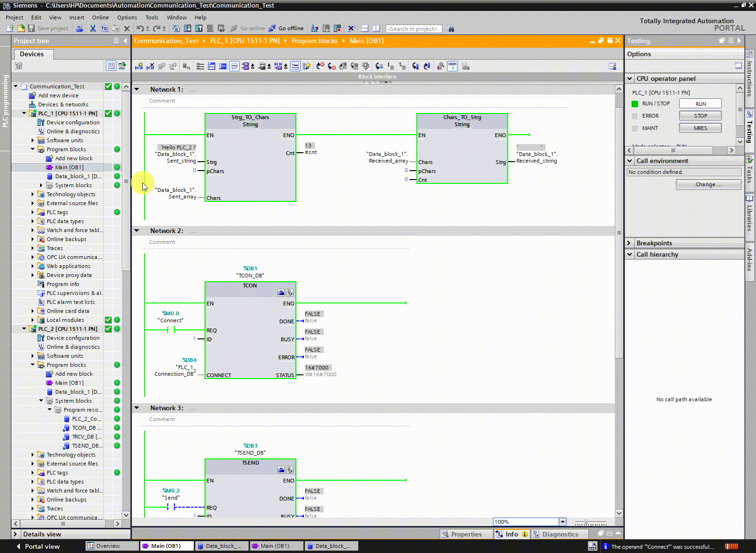The image size is (756, 553).
Task: Click the Start CPU icon
Action: 326,28
